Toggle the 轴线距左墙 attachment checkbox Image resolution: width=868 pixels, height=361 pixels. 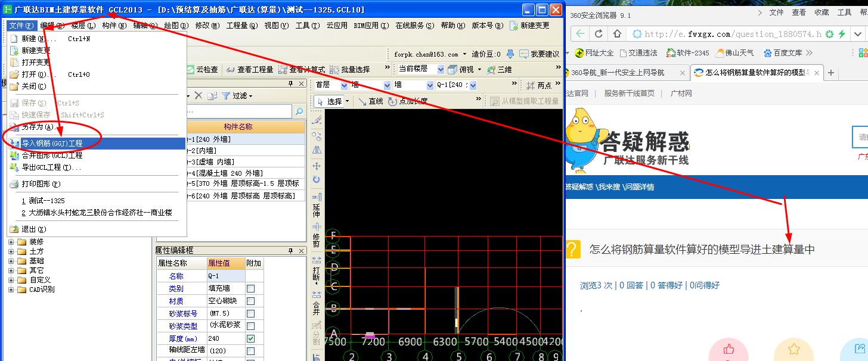point(251,351)
